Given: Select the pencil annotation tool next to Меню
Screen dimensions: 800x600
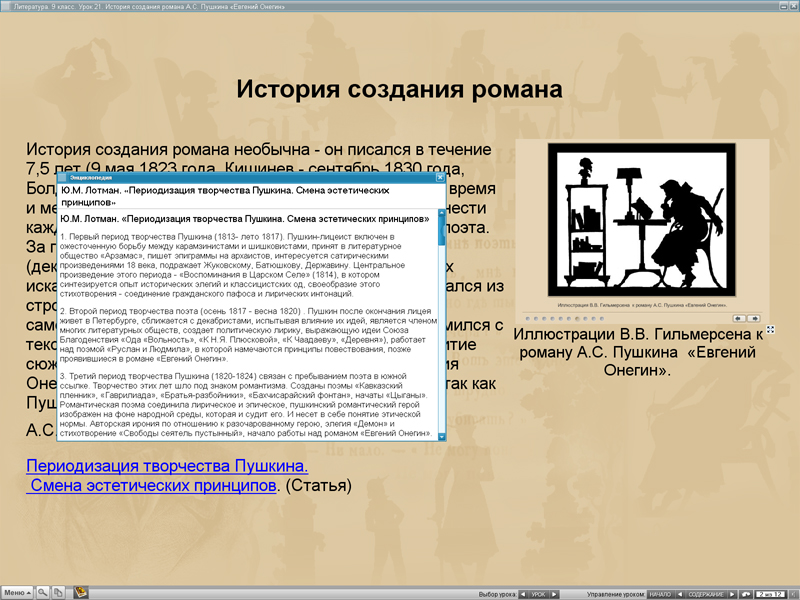Looking at the screenshot, I should (58, 592).
